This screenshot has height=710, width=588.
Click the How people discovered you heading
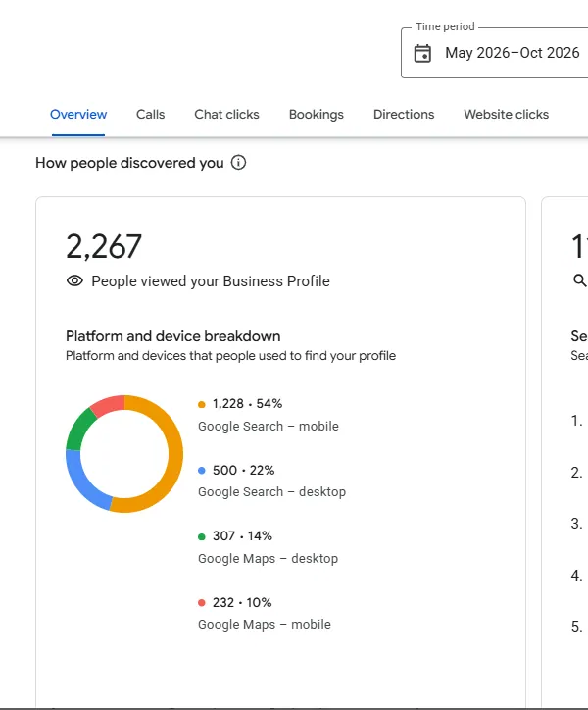pyautogui.click(x=129, y=163)
